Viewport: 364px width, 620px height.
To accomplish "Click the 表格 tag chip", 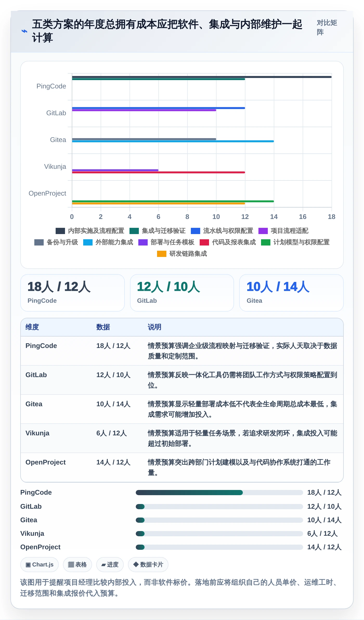I will pos(77,565).
